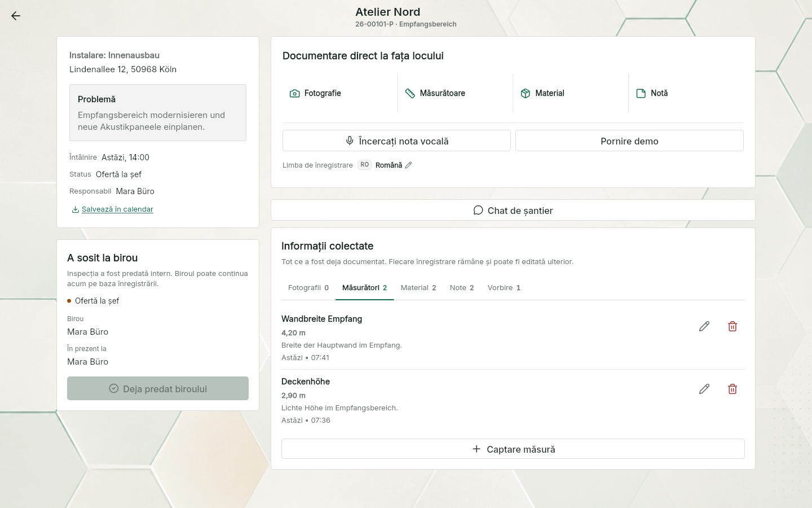
Task: Edit the Wandbreite Empfang measurement
Action: [x=704, y=326]
